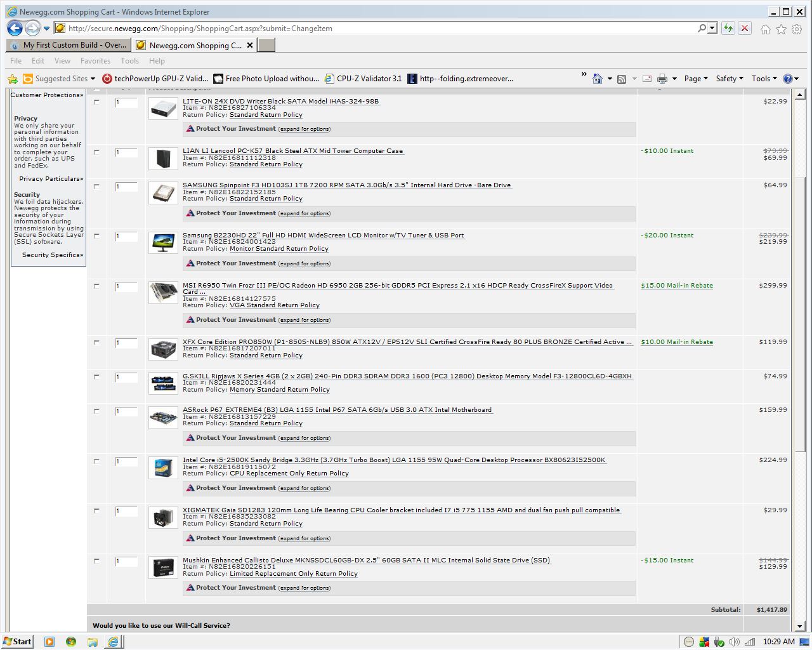Click the Print icon in command bar

(x=662, y=79)
